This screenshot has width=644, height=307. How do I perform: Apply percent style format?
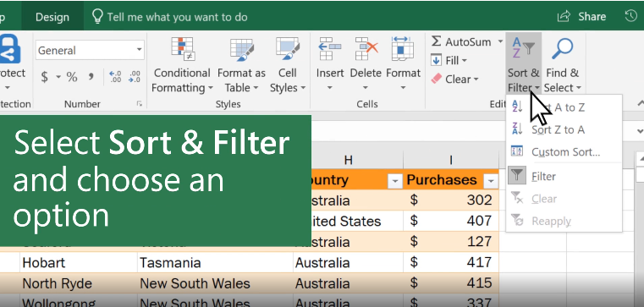72,77
